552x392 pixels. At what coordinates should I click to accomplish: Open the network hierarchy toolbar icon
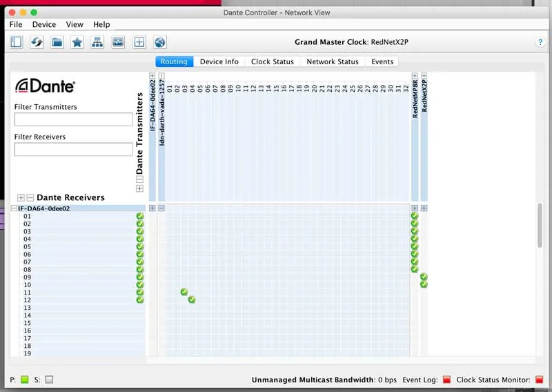point(97,42)
